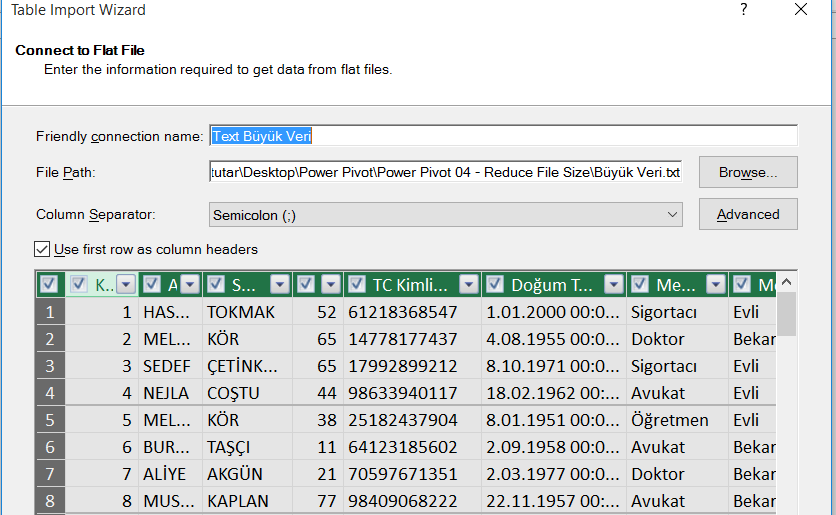Click the cell containing TOKMAK
Image resolution: width=836 pixels, height=515 pixels.
coord(240,312)
